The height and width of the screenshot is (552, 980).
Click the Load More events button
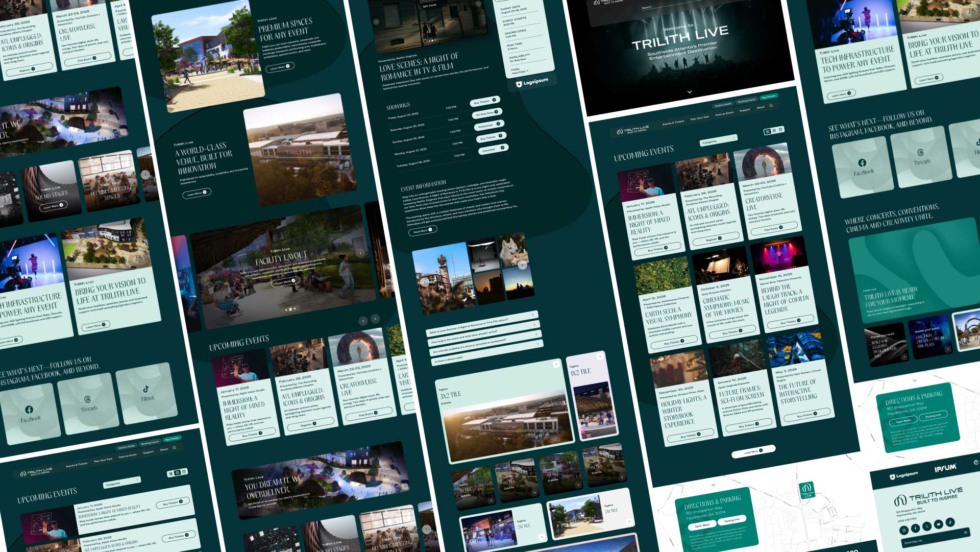pyautogui.click(x=753, y=452)
